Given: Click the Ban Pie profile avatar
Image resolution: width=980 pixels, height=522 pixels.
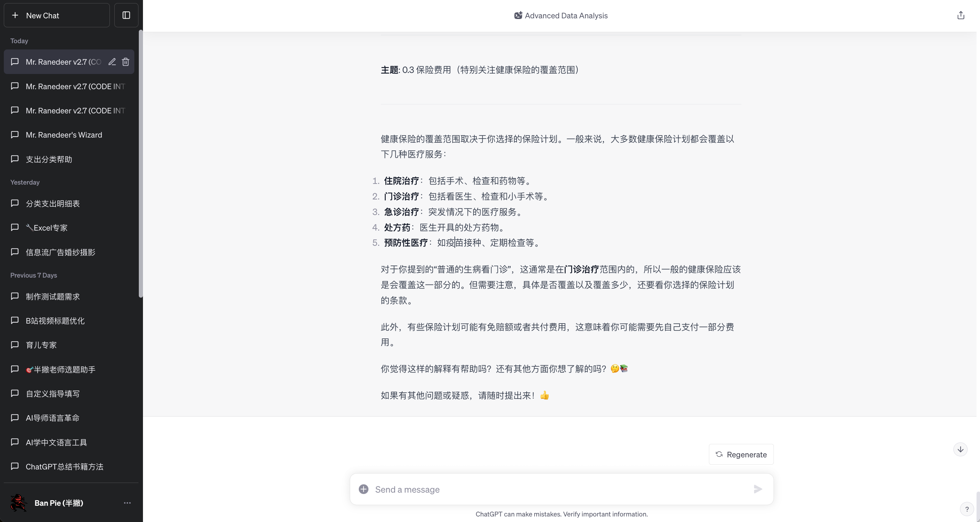Looking at the screenshot, I should 18,503.
